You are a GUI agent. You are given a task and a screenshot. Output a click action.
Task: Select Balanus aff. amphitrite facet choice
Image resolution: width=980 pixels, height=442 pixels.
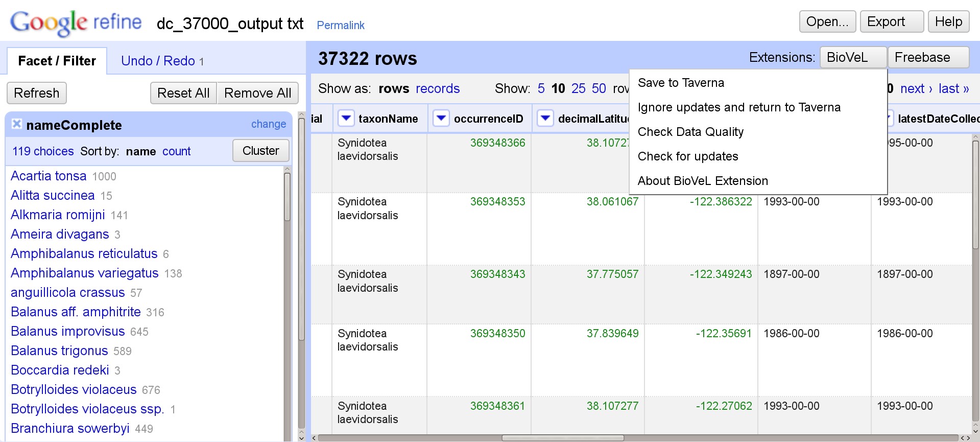click(x=76, y=312)
